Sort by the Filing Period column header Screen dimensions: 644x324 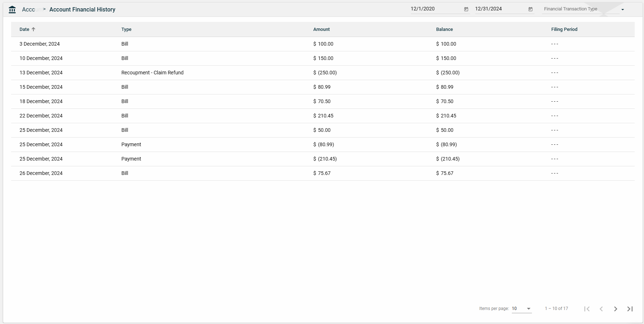pyautogui.click(x=564, y=29)
